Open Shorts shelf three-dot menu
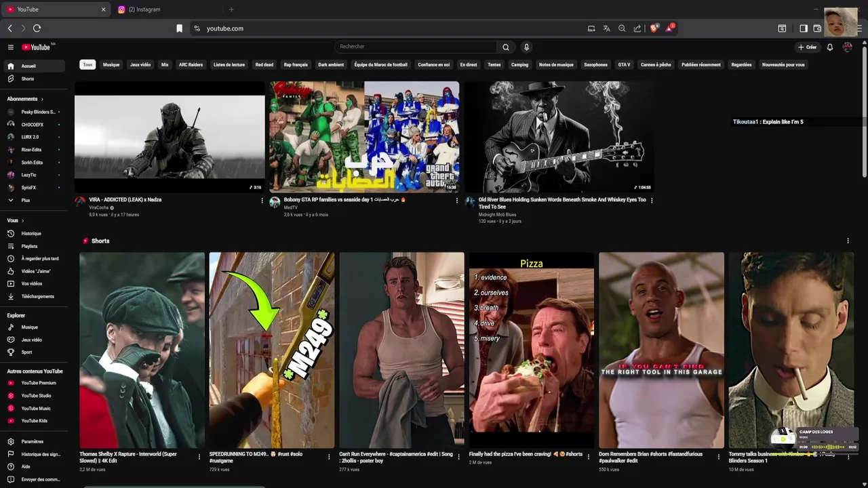Screen dimensions: 868x488 848,241
